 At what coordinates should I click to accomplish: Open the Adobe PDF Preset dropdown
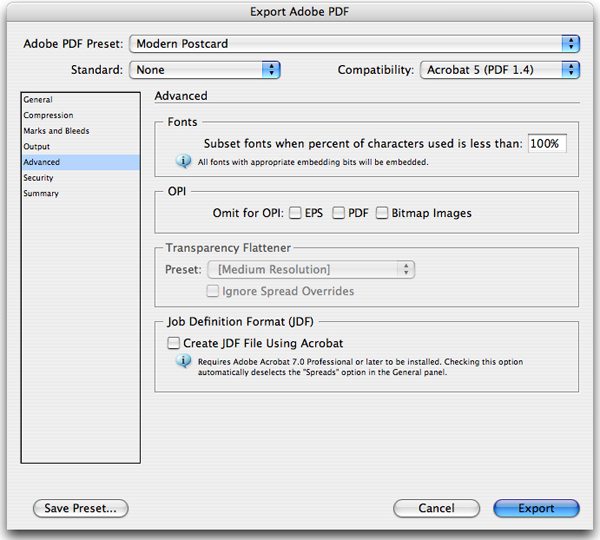354,44
